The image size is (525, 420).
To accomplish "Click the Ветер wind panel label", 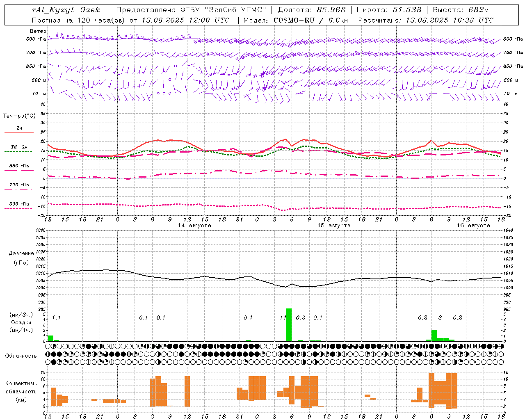I will pyautogui.click(x=38, y=31).
